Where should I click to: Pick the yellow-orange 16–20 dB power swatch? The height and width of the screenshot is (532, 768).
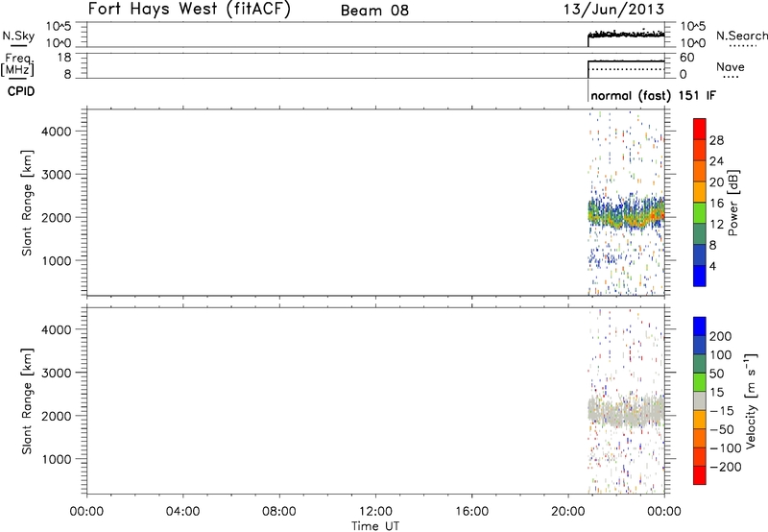(x=700, y=192)
